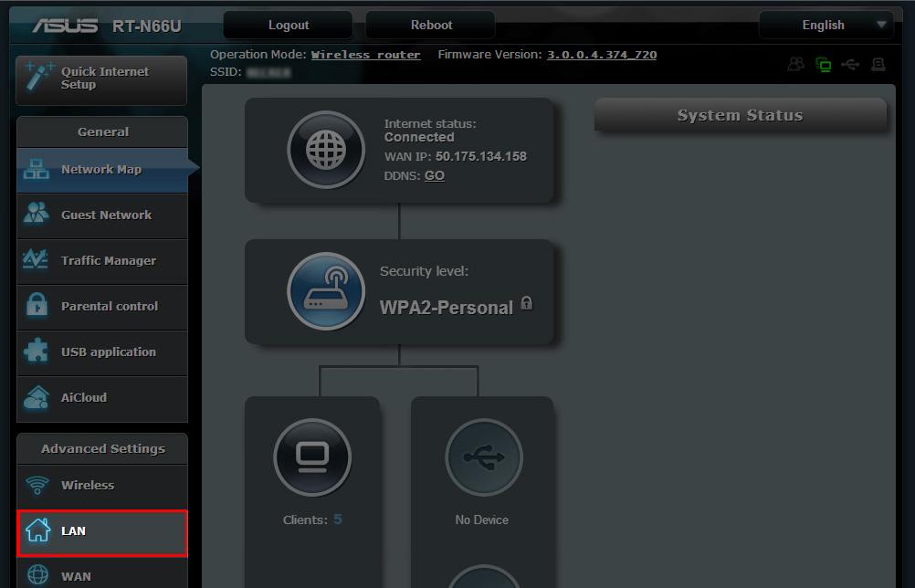Open USB application menu item
915x588 pixels.
click(102, 352)
